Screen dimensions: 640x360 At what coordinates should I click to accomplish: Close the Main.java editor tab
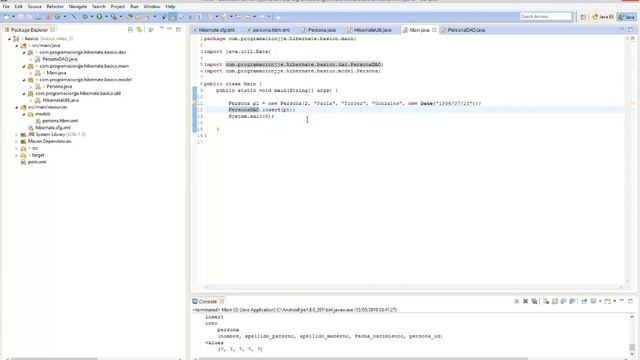click(x=434, y=30)
